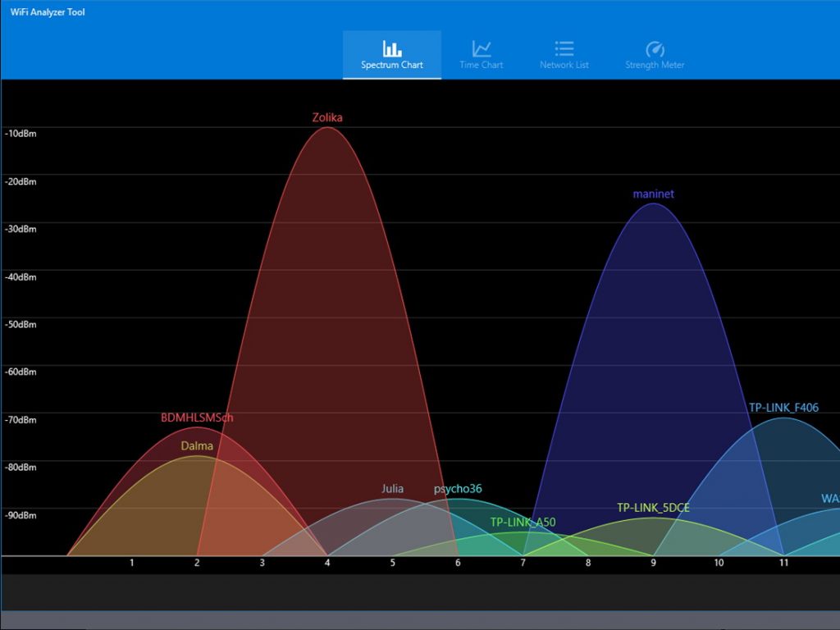Click the maninet network label
Image resolution: width=840 pixels, height=630 pixels.
click(x=654, y=194)
